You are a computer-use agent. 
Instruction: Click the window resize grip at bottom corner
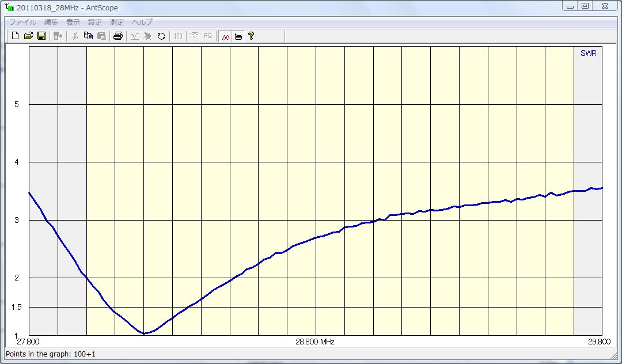[x=614, y=356]
